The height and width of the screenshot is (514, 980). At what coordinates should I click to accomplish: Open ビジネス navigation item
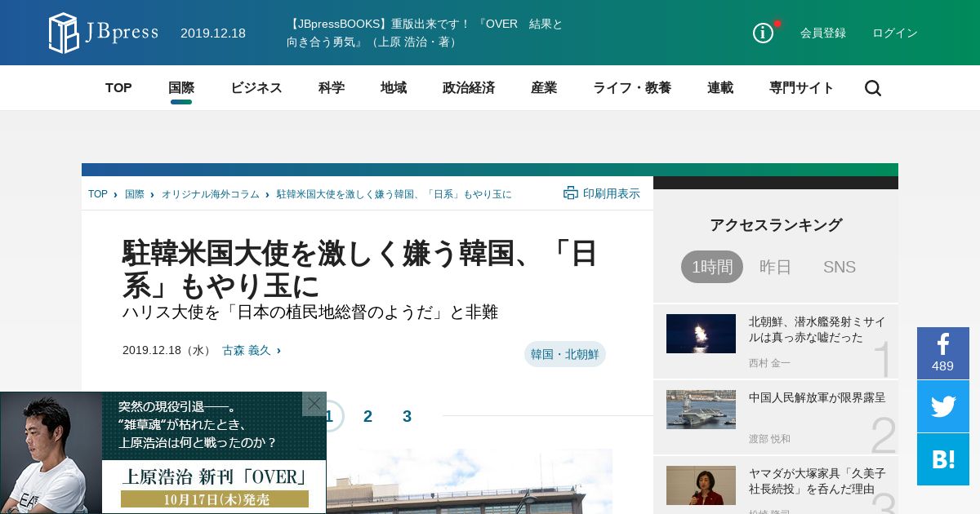(256, 88)
